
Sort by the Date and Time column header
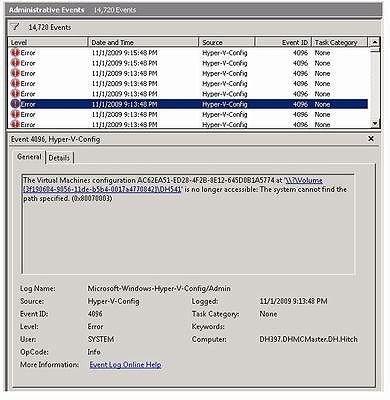pyautogui.click(x=143, y=42)
